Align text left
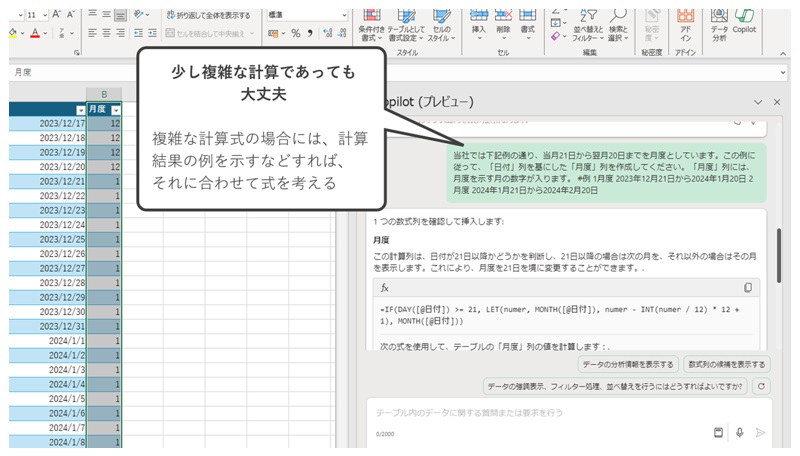 coord(92,33)
